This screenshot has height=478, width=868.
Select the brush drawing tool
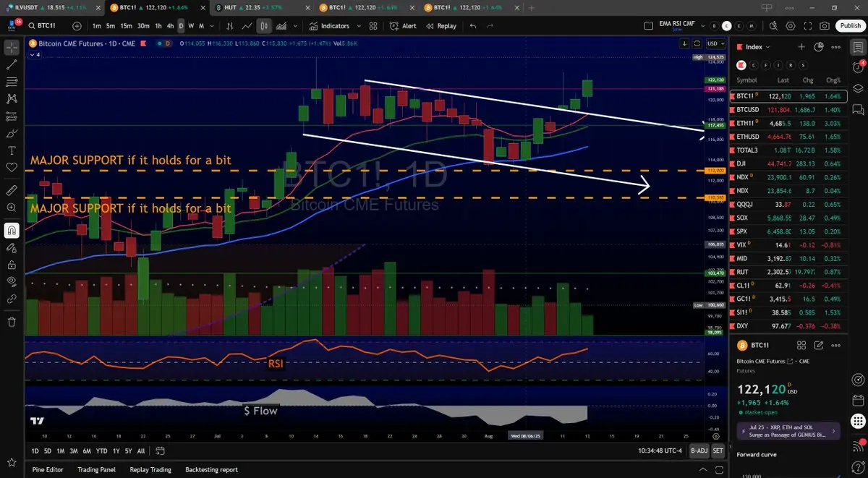12,134
